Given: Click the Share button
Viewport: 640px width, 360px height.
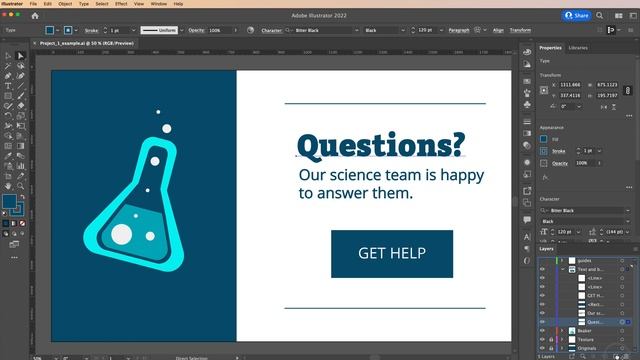Looking at the screenshot, I should 576,16.
